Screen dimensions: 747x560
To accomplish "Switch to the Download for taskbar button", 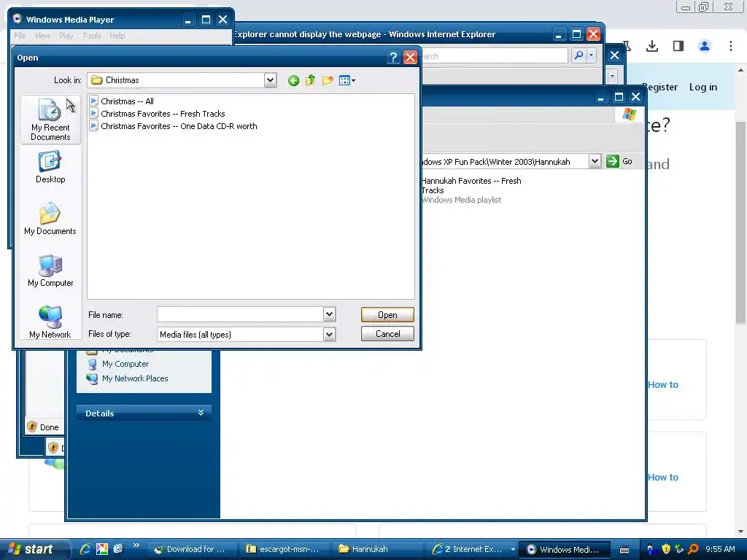I will [190, 549].
